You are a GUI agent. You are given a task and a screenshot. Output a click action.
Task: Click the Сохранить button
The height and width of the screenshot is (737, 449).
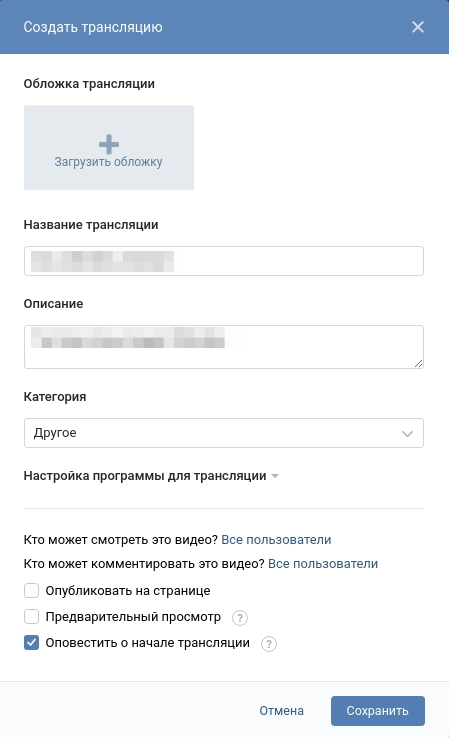tap(378, 711)
